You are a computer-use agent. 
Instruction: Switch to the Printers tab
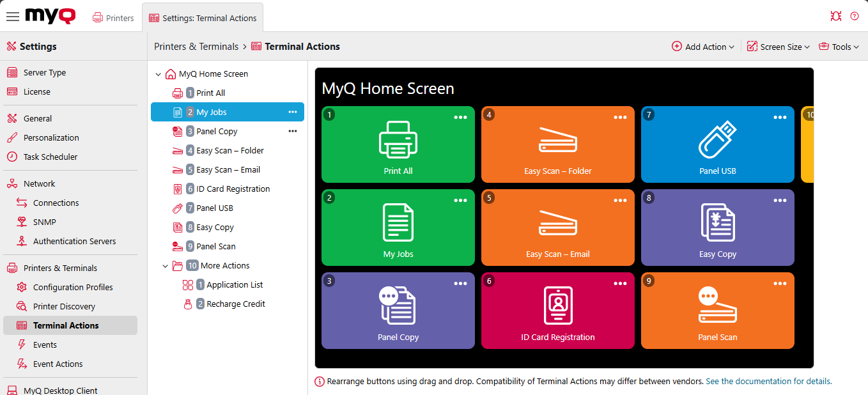coord(114,18)
